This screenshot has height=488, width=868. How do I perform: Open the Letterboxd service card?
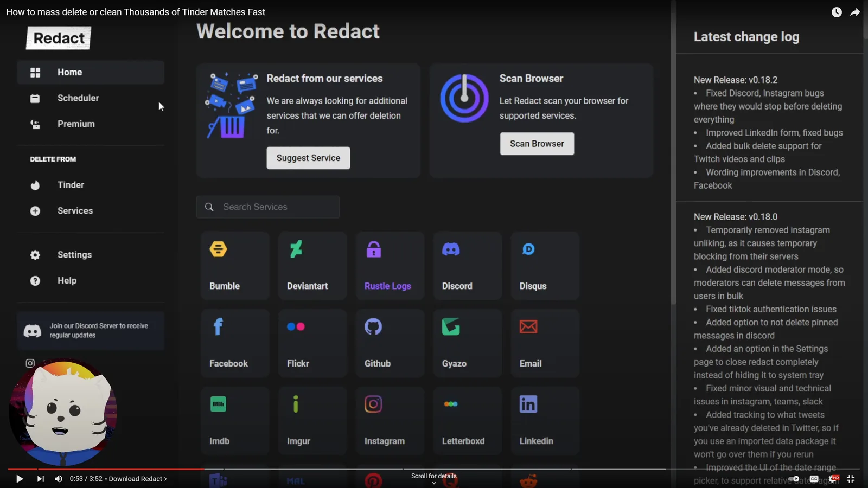point(468,421)
